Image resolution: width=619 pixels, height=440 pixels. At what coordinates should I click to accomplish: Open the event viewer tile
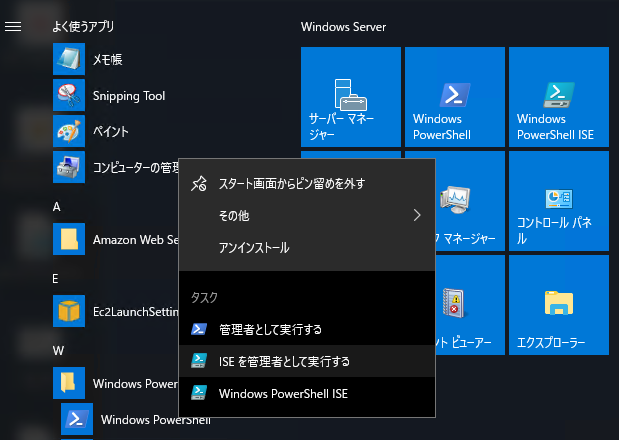(470, 305)
